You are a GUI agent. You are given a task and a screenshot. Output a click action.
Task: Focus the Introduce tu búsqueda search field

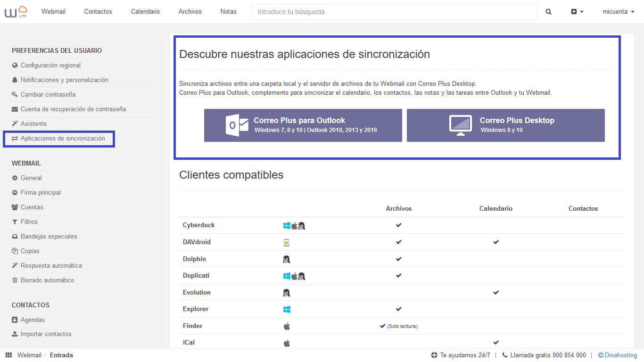[x=395, y=12]
